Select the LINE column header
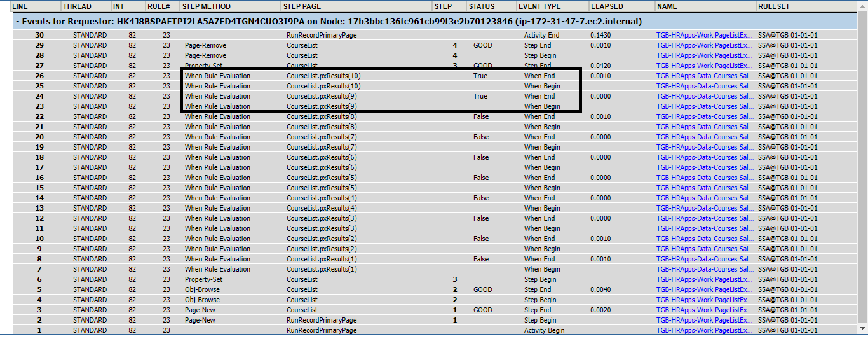Screen dimensions: 868x355 pyautogui.click(x=20, y=6)
